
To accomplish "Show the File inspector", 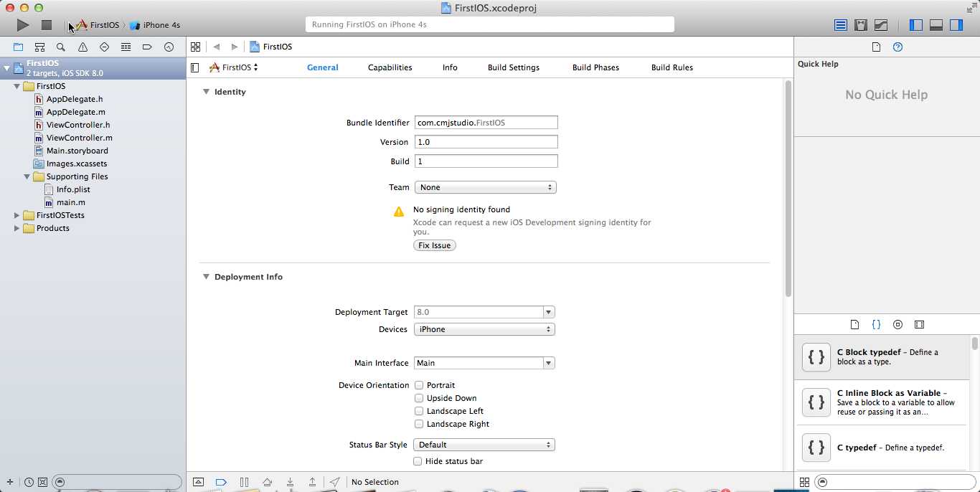I will pos(876,47).
